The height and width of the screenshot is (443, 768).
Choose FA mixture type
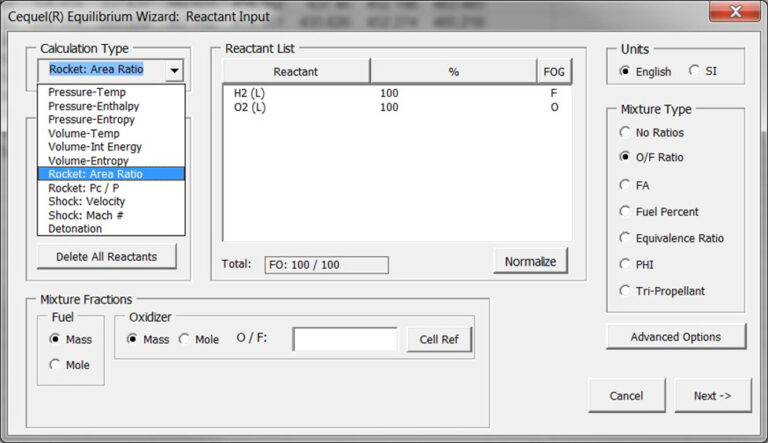tap(635, 185)
